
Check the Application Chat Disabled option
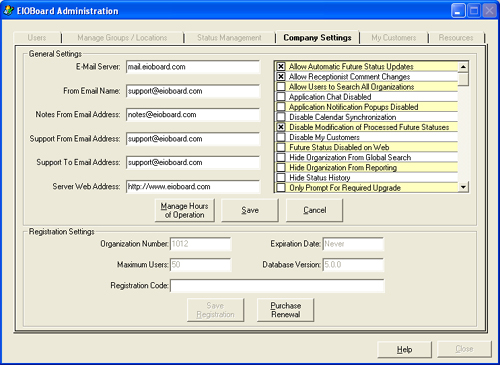tap(281, 97)
